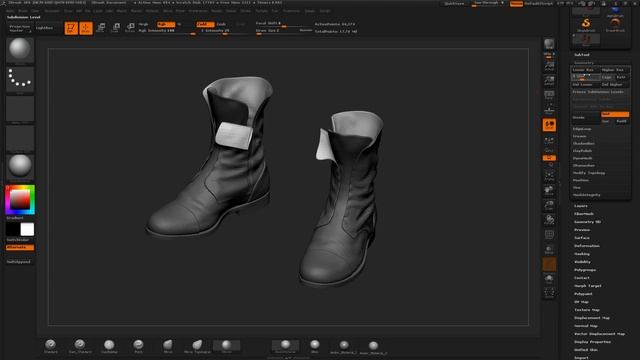Image resolution: width=640 pixels, height=360 pixels.
Task: Adjust the SDiv subdivision level slider
Action: [x=586, y=77]
